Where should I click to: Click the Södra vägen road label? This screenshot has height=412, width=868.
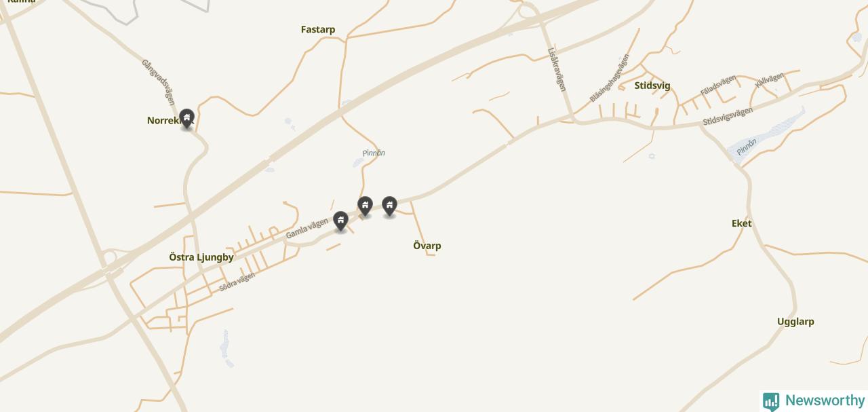(x=237, y=282)
